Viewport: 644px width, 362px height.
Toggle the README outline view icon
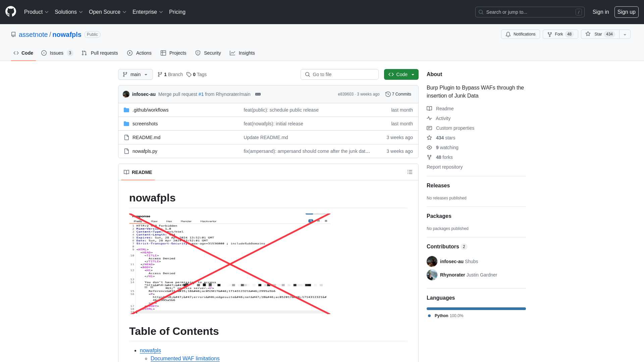(x=410, y=172)
